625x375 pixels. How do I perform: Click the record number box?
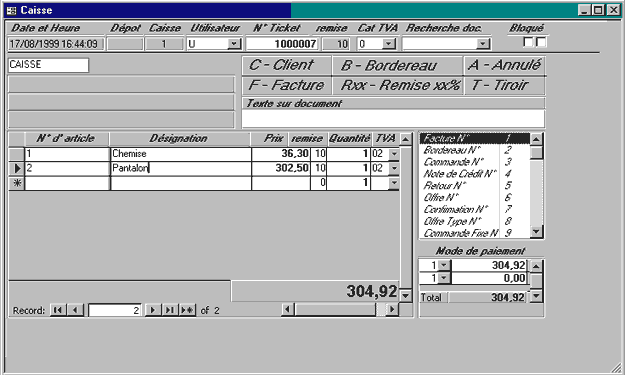(114, 310)
